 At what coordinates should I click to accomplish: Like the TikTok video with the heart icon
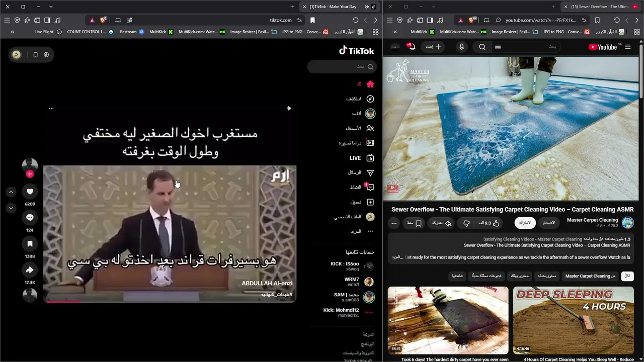[30, 192]
